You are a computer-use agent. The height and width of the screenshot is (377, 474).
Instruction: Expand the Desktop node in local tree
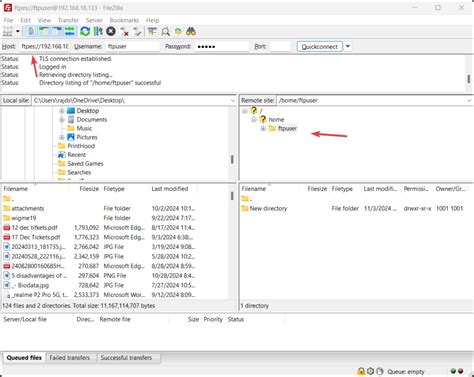62,111
